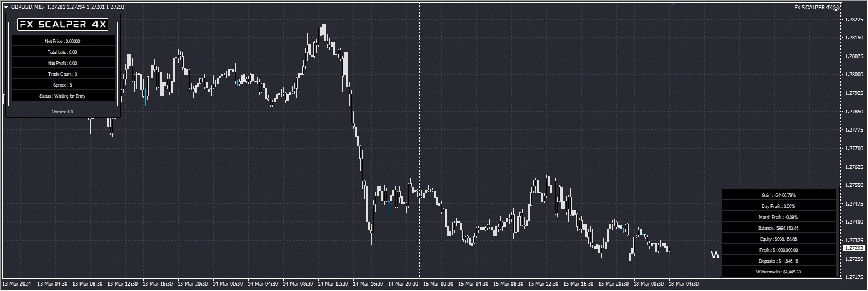Click the 15 Mar 20:30 time label
This screenshot has height=291, width=868.
coord(614,284)
